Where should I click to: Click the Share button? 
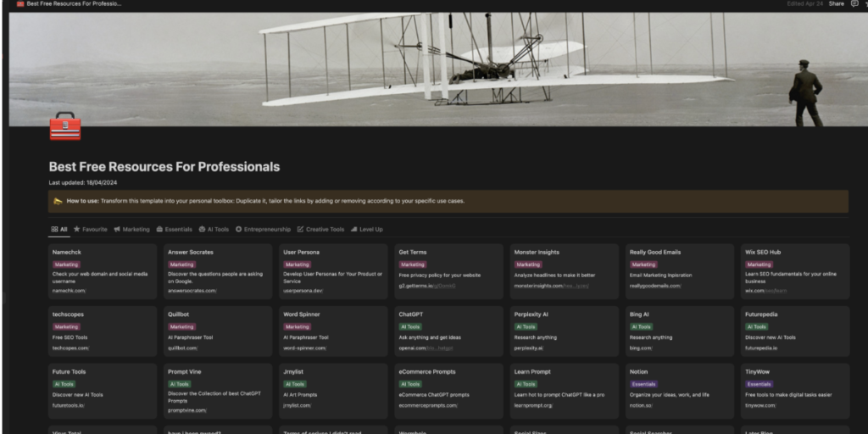(836, 4)
